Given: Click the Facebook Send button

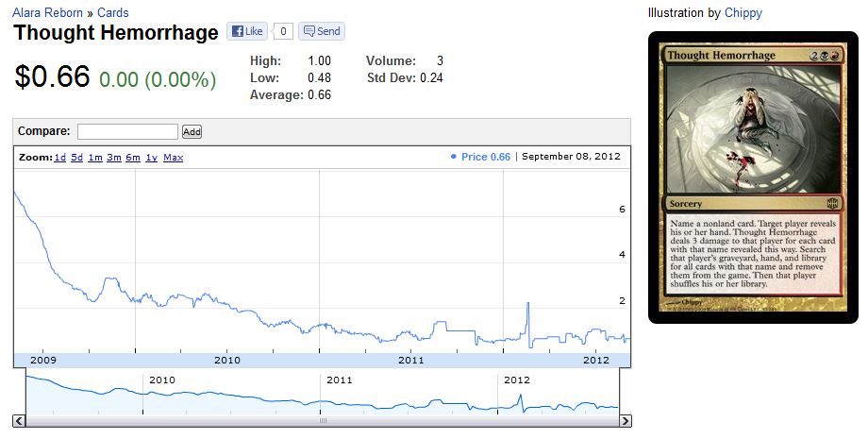Looking at the screenshot, I should (x=322, y=31).
